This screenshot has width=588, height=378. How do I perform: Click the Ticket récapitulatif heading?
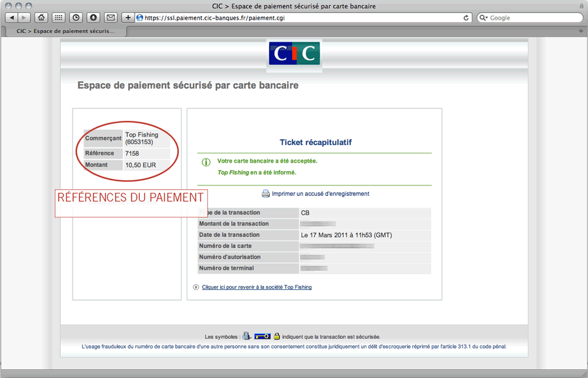(x=316, y=142)
